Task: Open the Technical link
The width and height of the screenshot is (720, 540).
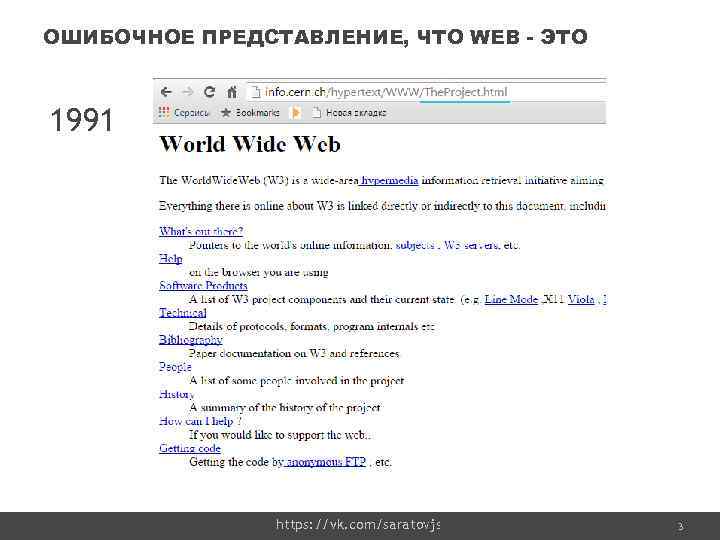Action: [182, 313]
